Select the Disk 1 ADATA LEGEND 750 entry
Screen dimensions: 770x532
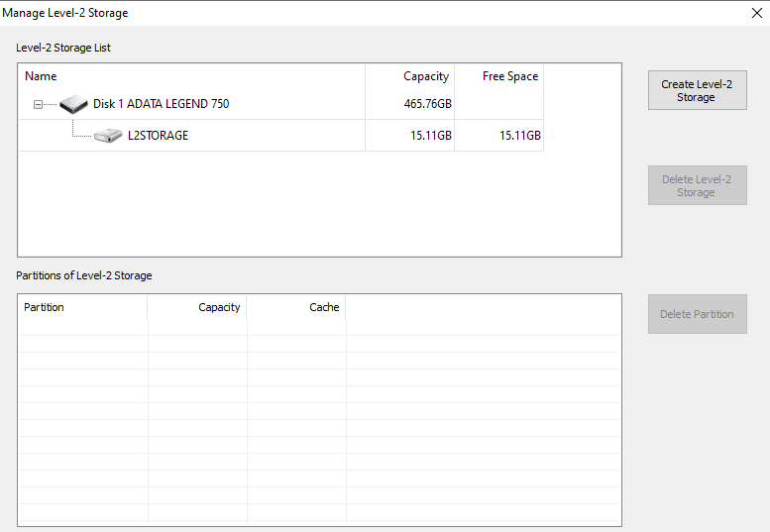(161, 104)
